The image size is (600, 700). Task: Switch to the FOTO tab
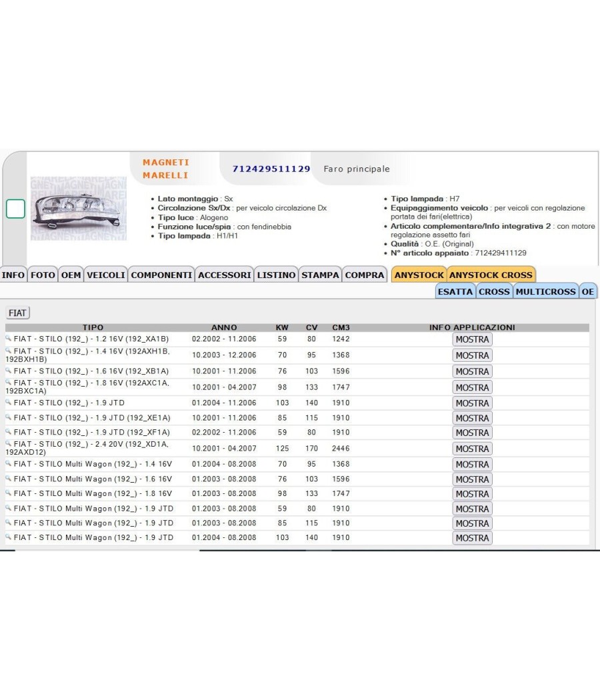[x=43, y=275]
